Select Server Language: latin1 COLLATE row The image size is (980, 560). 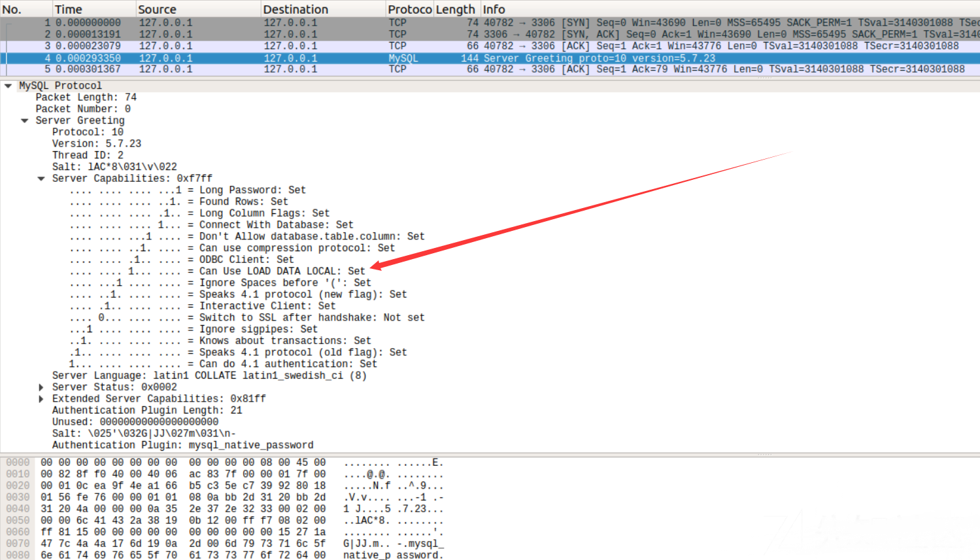(209, 376)
